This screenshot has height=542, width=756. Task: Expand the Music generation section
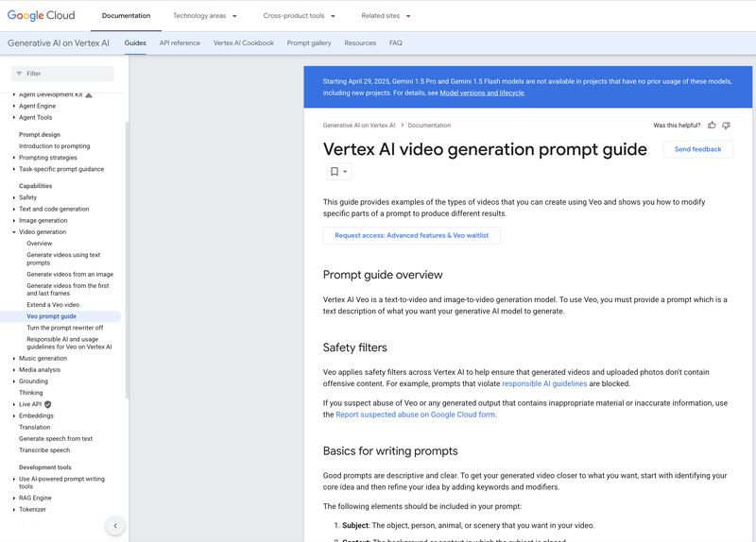pyautogui.click(x=14, y=359)
